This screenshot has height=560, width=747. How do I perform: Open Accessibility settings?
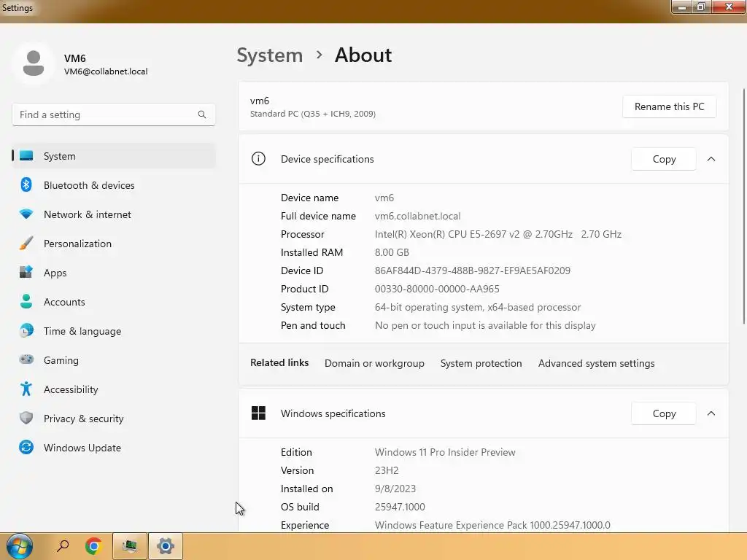[113, 389]
